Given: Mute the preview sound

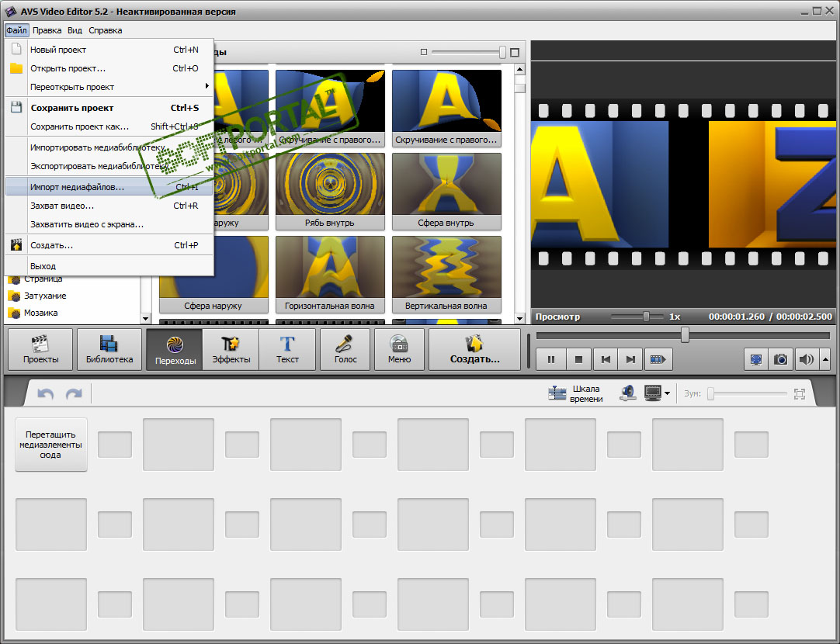Looking at the screenshot, I should click(807, 359).
